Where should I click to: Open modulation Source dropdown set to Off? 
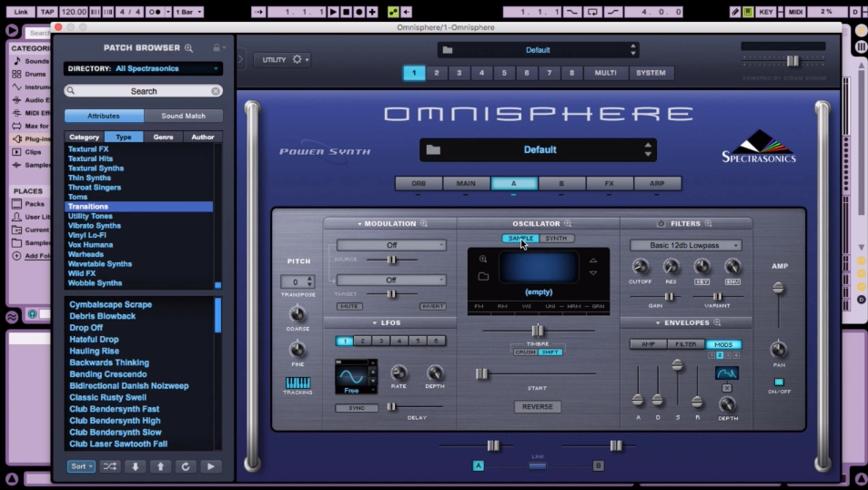click(391, 245)
